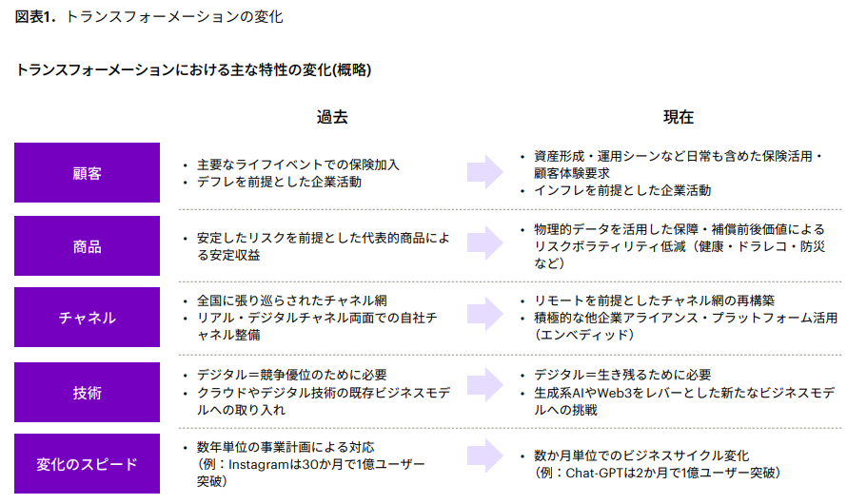This screenshot has height=504, width=867.
Task: Select the purple 技術 label box
Action: (x=87, y=392)
